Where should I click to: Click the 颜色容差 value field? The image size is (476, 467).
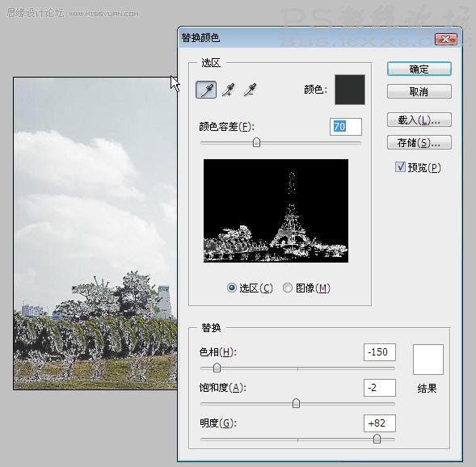click(346, 127)
